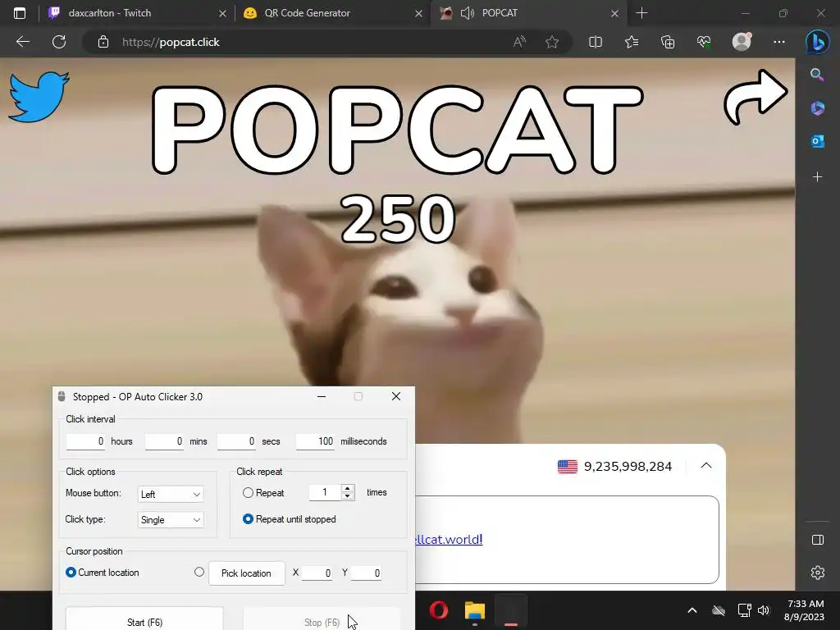
Task: Click the repeat times number field
Action: pos(325,492)
